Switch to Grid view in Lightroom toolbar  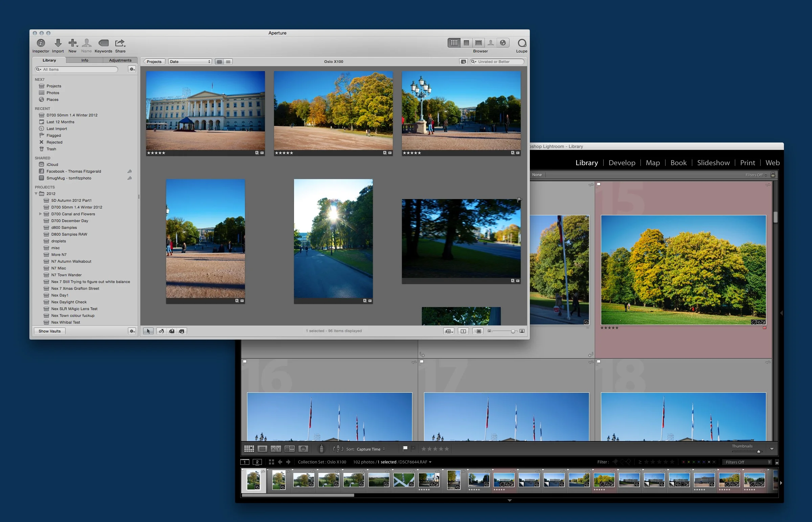[x=249, y=449]
